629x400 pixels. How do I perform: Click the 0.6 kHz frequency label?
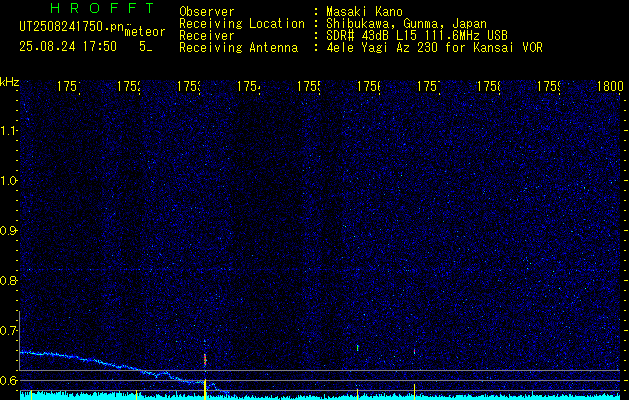tap(8, 380)
